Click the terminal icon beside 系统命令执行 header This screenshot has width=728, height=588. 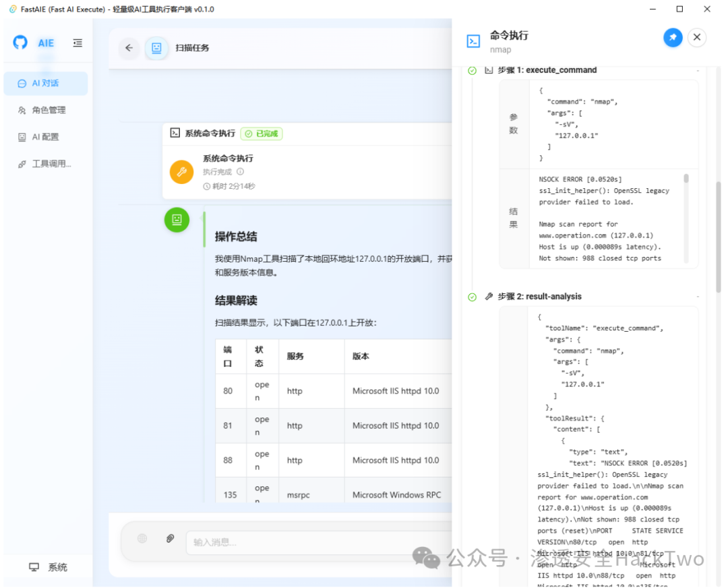tap(175, 133)
